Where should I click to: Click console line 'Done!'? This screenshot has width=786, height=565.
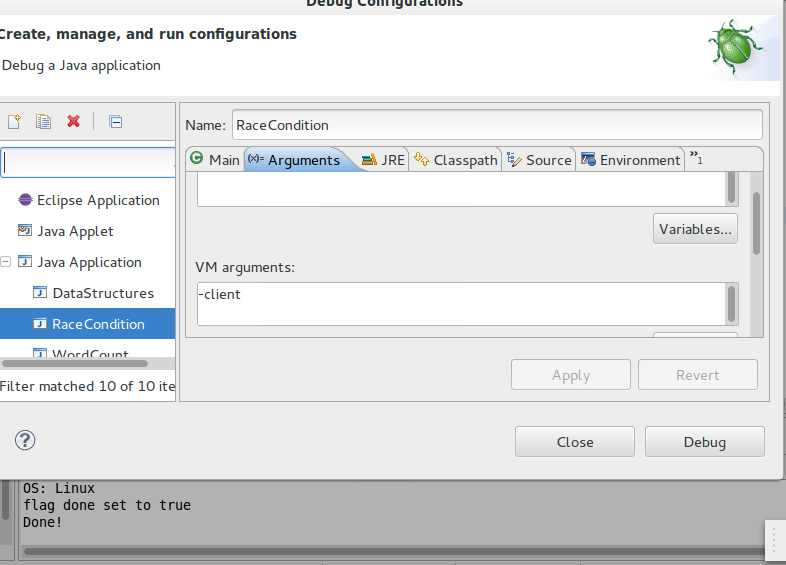coord(43,522)
